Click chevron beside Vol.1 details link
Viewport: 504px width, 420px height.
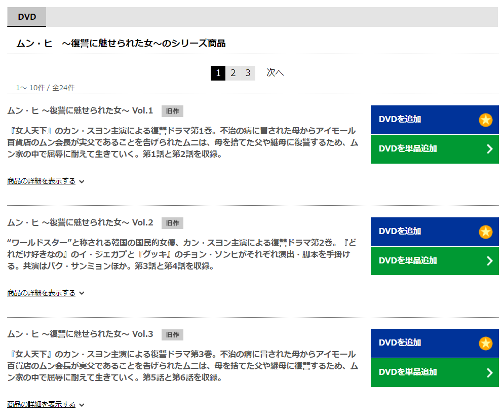(82, 182)
